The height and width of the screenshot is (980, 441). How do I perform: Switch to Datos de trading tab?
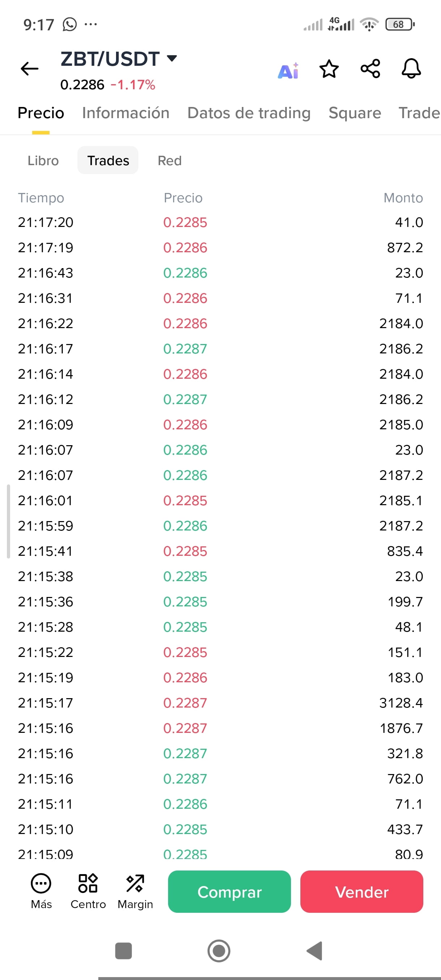(x=249, y=113)
